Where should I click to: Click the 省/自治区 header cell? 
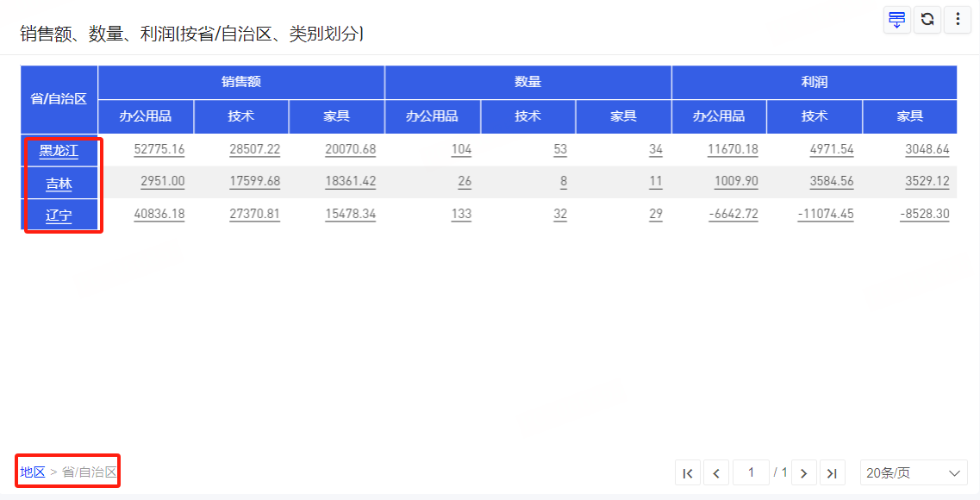[x=59, y=99]
